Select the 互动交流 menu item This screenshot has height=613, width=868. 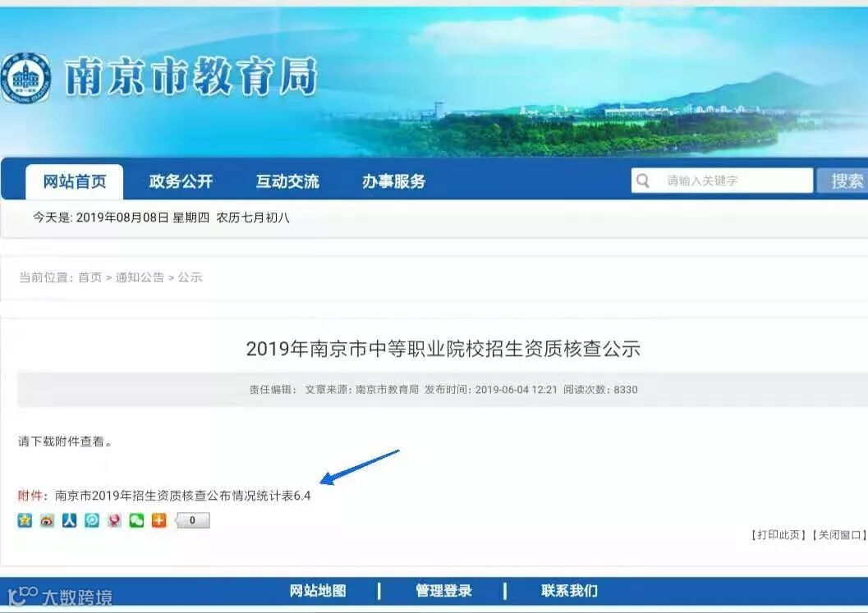pyautogui.click(x=287, y=181)
